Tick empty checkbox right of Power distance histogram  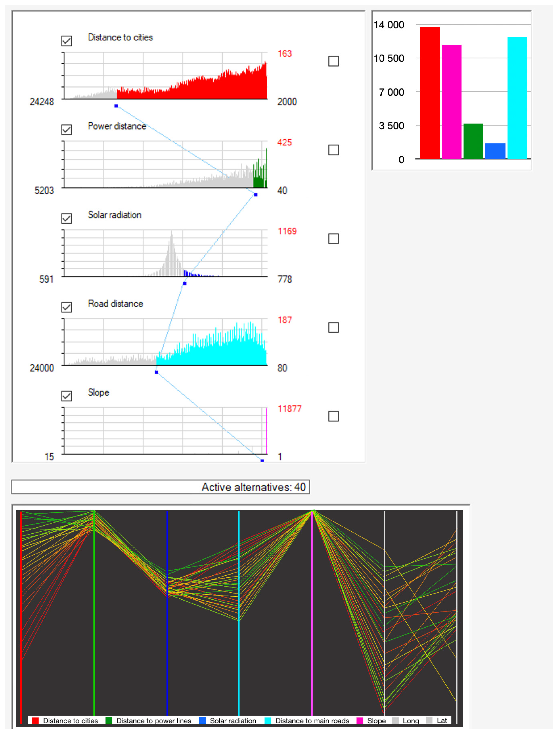click(x=334, y=150)
